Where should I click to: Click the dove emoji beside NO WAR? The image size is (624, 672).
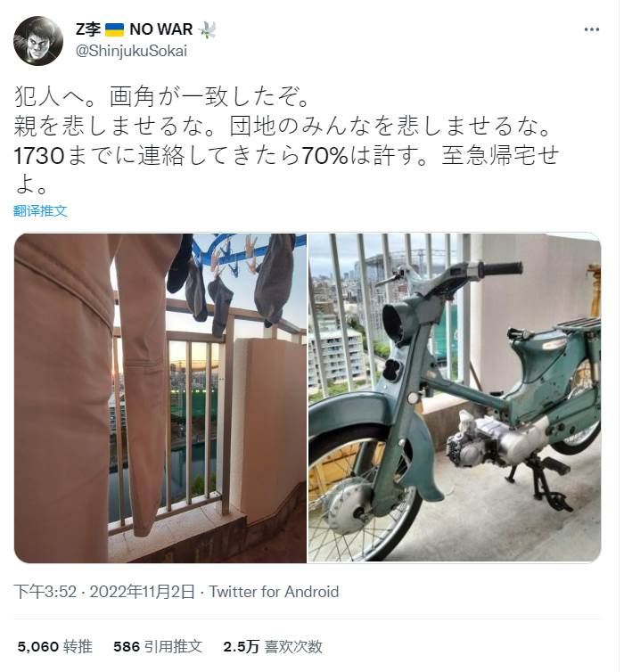point(208,29)
